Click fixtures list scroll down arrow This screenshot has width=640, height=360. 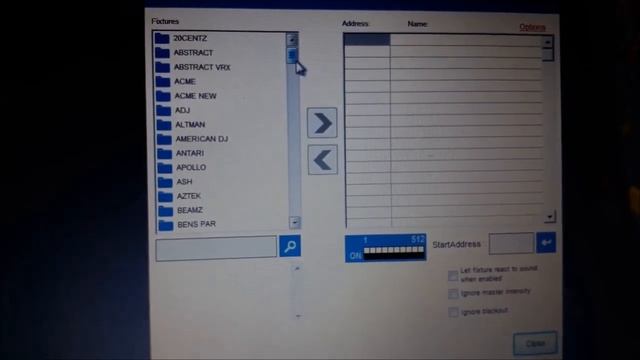pyautogui.click(x=294, y=222)
